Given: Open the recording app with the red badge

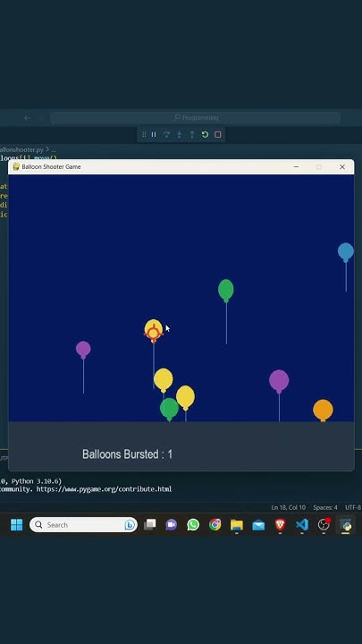Looking at the screenshot, I should 324,525.
